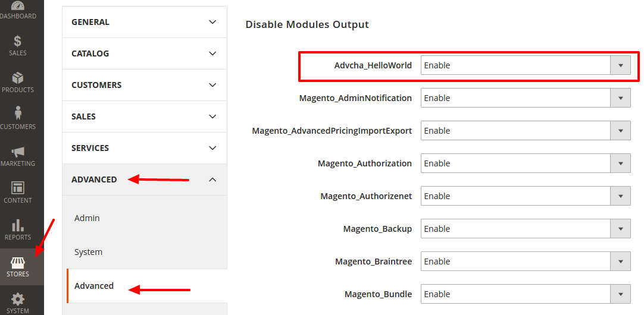
Task: Collapse the Advanced section chevron
Action: pyautogui.click(x=212, y=179)
